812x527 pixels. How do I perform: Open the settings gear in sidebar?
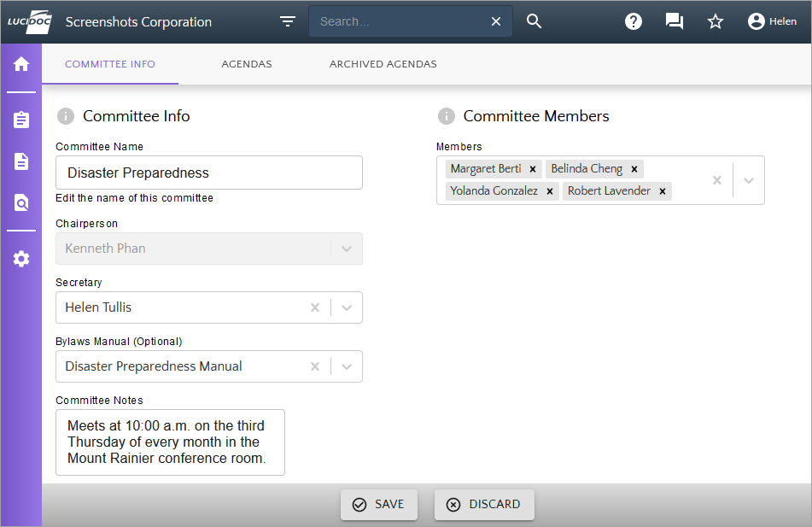tap(21, 259)
